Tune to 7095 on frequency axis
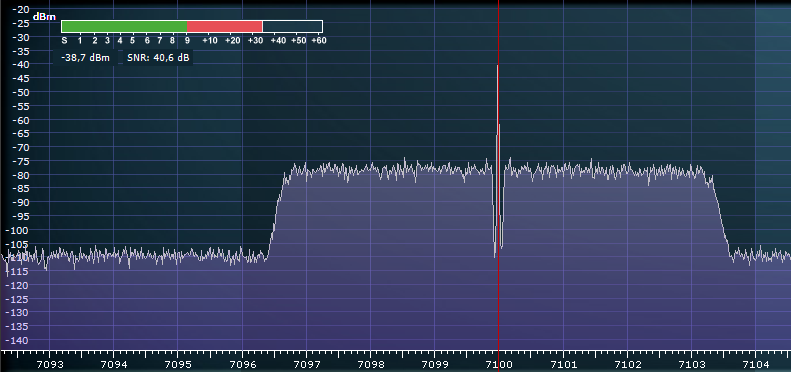The image size is (791, 372). (178, 364)
